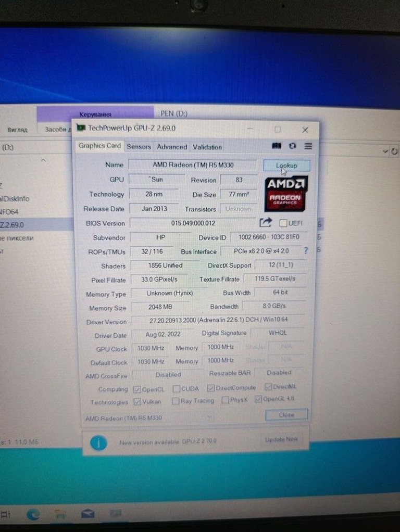Click the Memory Size 2048 MB field
This screenshot has height=532, width=400.
tap(160, 307)
